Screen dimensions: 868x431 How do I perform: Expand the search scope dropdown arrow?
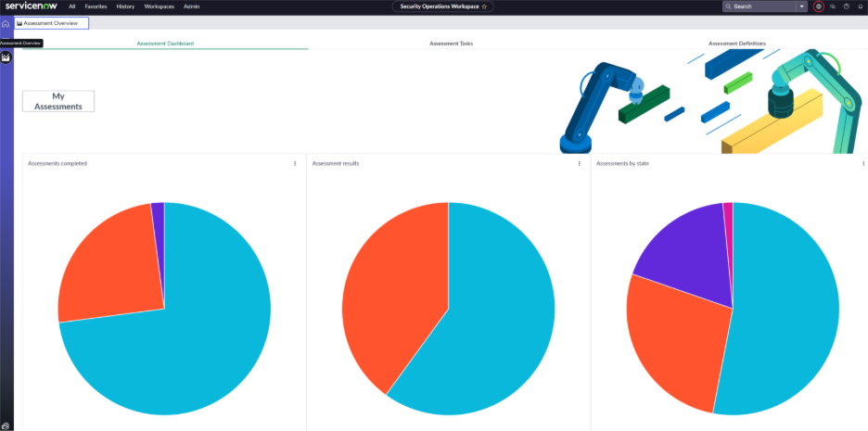(x=801, y=6)
